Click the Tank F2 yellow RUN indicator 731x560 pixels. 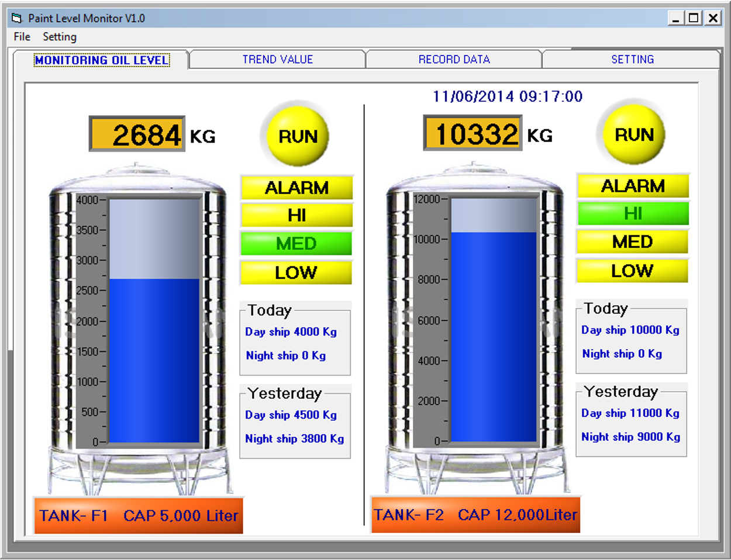click(633, 134)
